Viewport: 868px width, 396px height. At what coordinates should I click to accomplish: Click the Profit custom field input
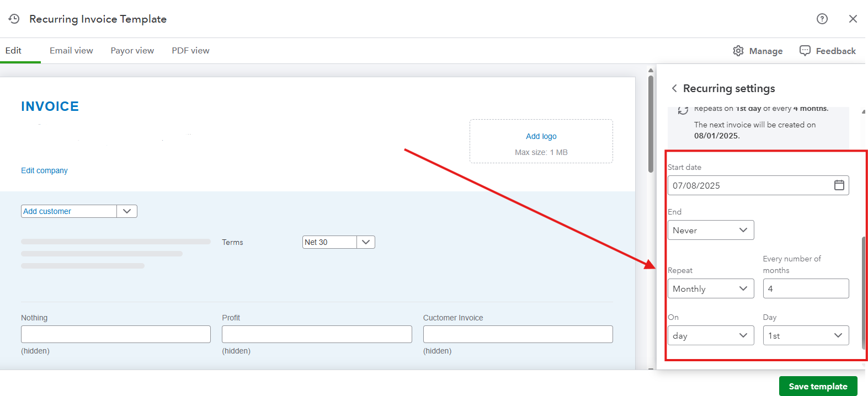pyautogui.click(x=317, y=334)
